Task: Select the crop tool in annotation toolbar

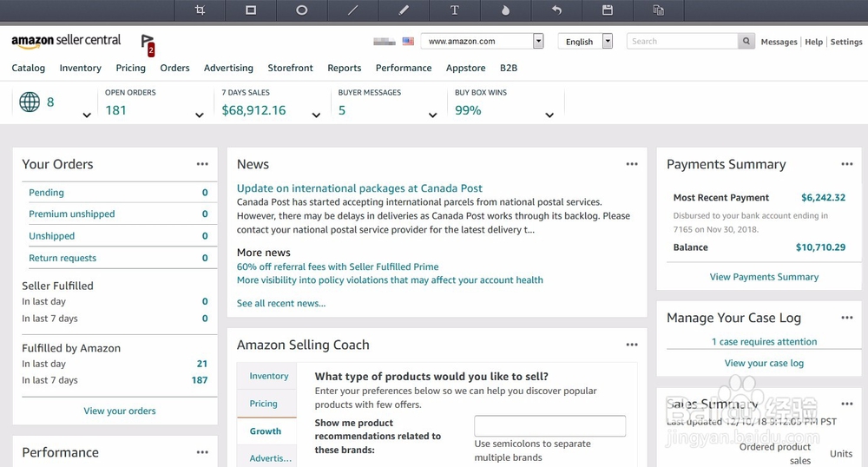Action: [200, 10]
